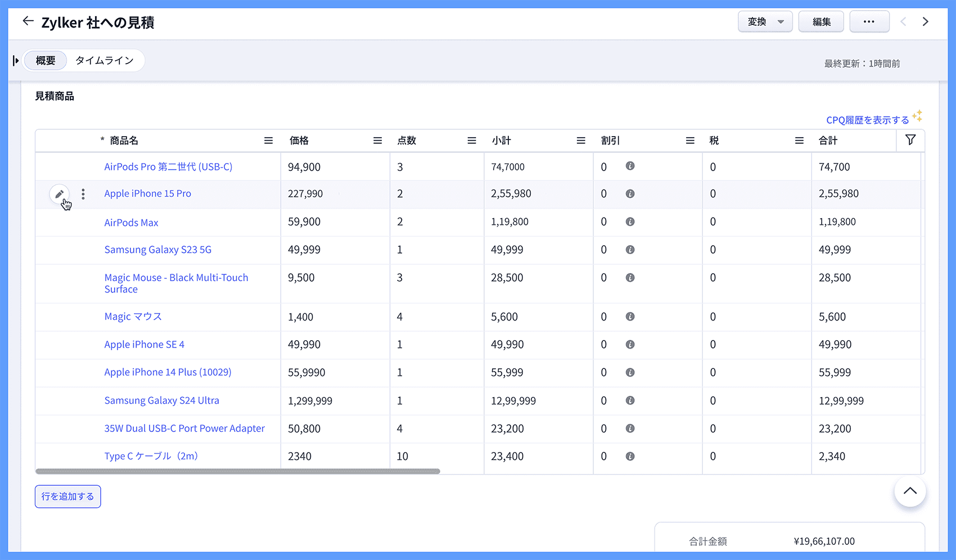
Task: Open row options for Apple iPhone 15 Pro
Action: click(83, 194)
